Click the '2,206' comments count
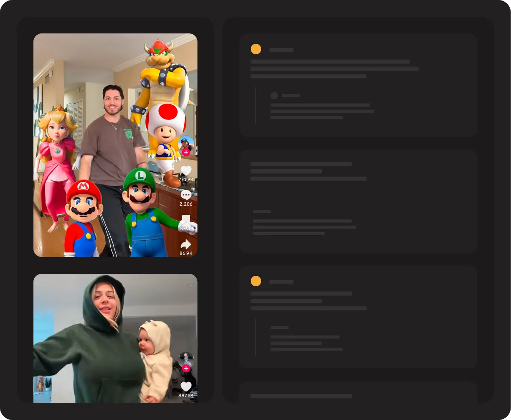This screenshot has width=511, height=420. (x=186, y=204)
